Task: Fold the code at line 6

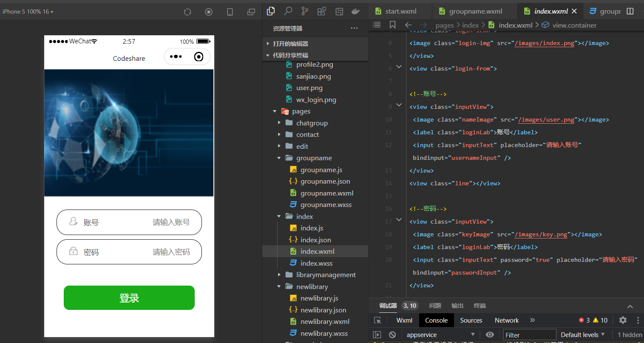Action: 399,67
